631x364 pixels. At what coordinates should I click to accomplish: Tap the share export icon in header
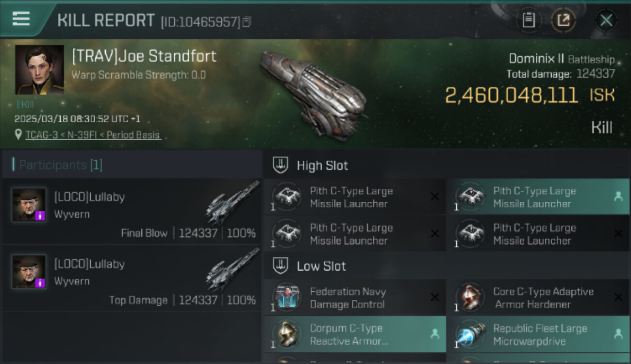(564, 20)
